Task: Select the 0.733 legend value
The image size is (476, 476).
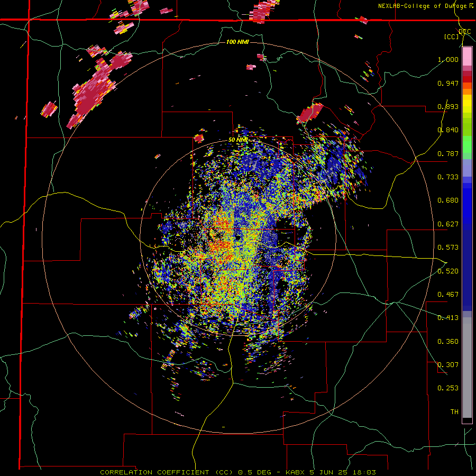Action: point(448,177)
